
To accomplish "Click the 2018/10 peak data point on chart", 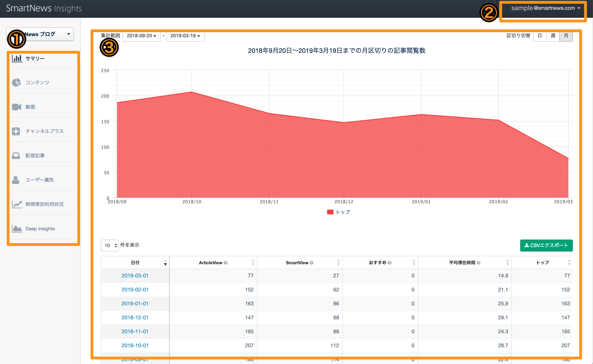I will [x=192, y=92].
